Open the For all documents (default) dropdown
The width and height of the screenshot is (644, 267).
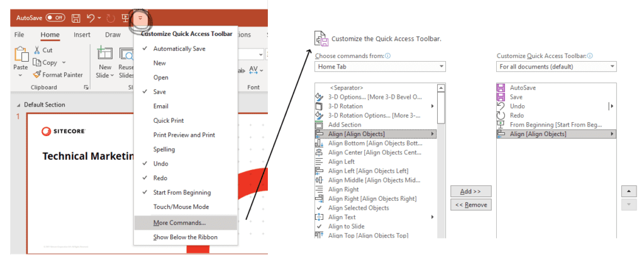coord(557,66)
